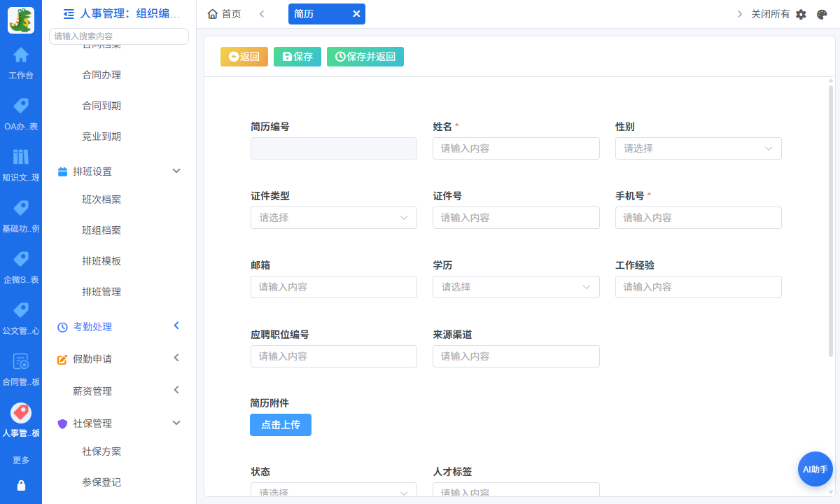Click the menu search box

(x=119, y=36)
